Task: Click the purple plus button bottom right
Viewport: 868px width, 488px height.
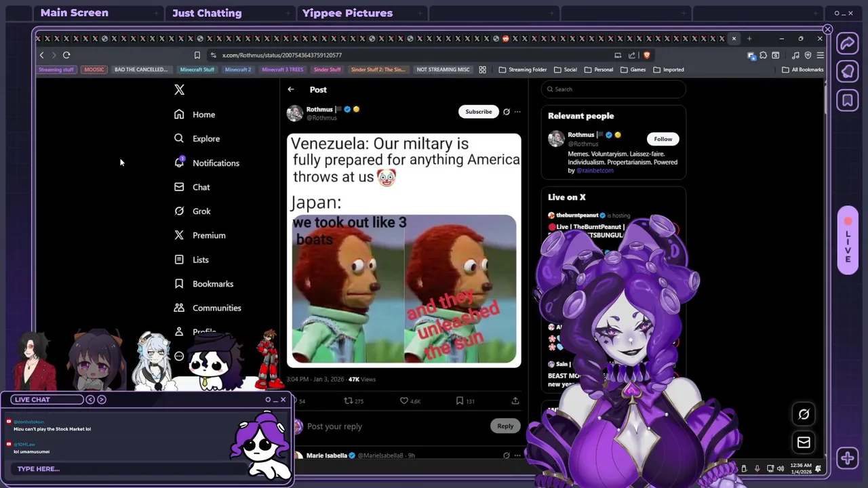Action: (848, 458)
